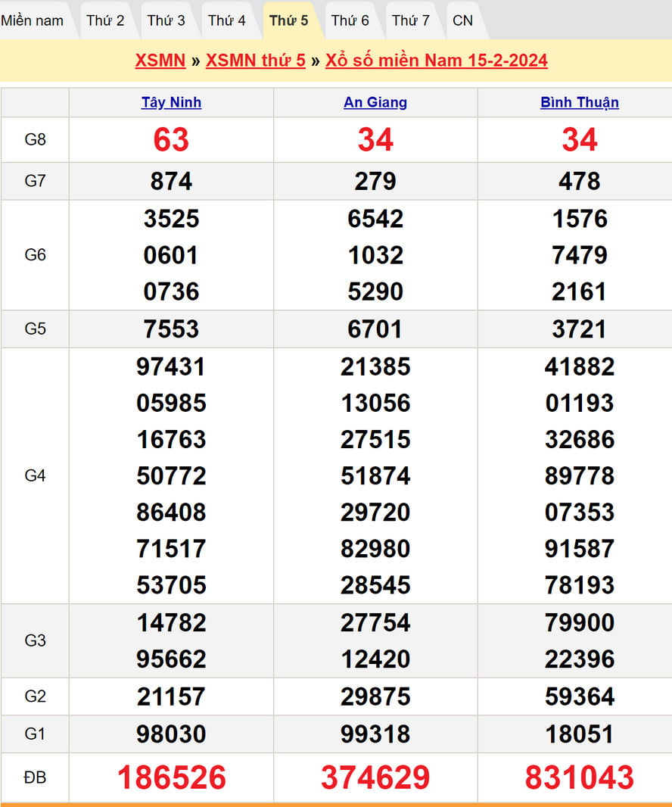The width and height of the screenshot is (672, 807).
Task: Click the G8 result 63 for Tây Ninh
Action: pyautogui.click(x=171, y=140)
